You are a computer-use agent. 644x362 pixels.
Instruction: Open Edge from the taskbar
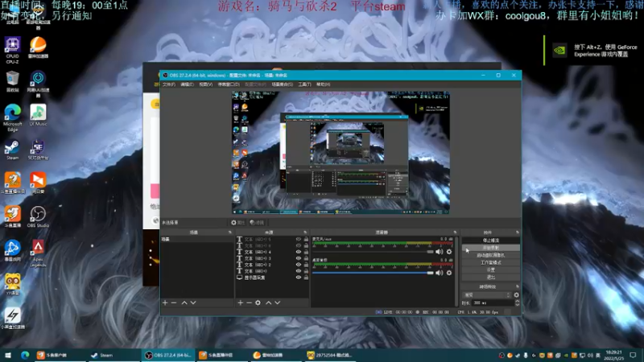(x=25, y=355)
